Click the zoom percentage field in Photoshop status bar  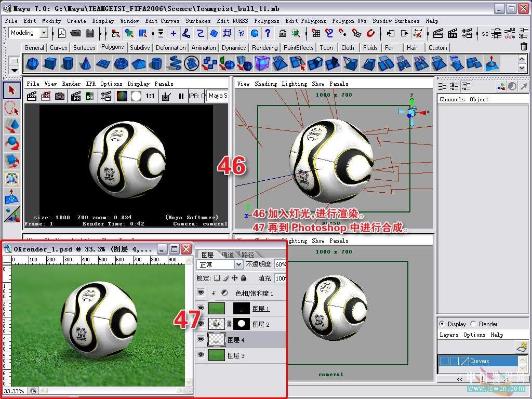pos(14,391)
